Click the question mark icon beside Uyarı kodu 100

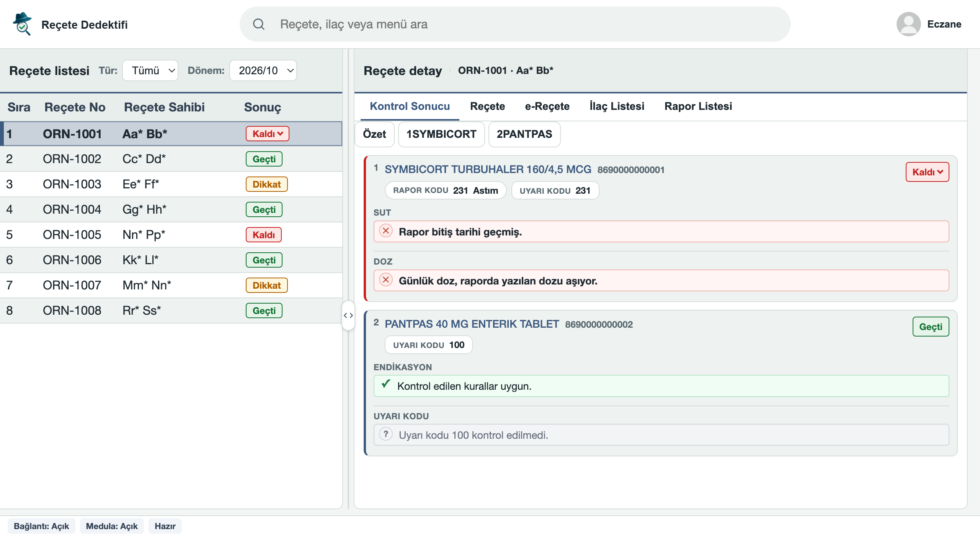386,434
